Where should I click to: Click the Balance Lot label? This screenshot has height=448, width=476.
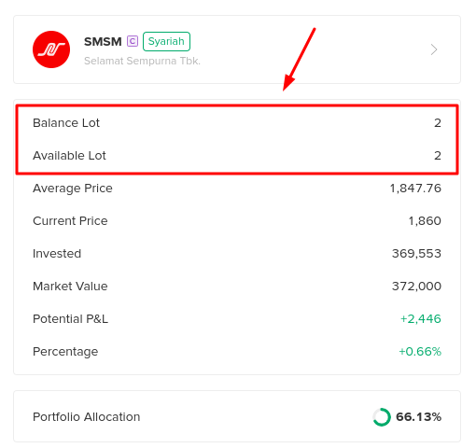click(66, 123)
